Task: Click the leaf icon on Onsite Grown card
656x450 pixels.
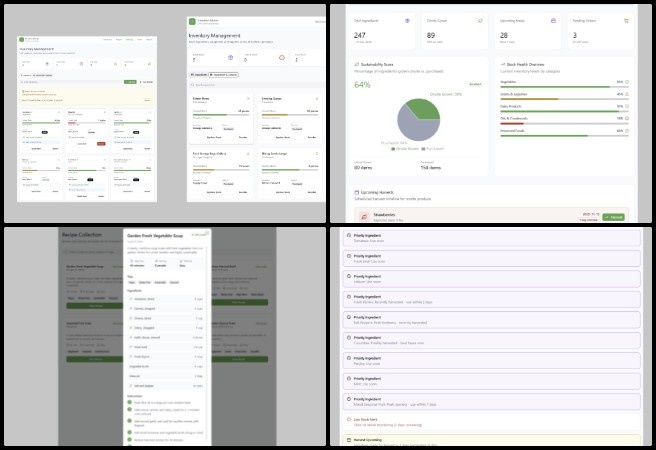Action: (x=480, y=20)
